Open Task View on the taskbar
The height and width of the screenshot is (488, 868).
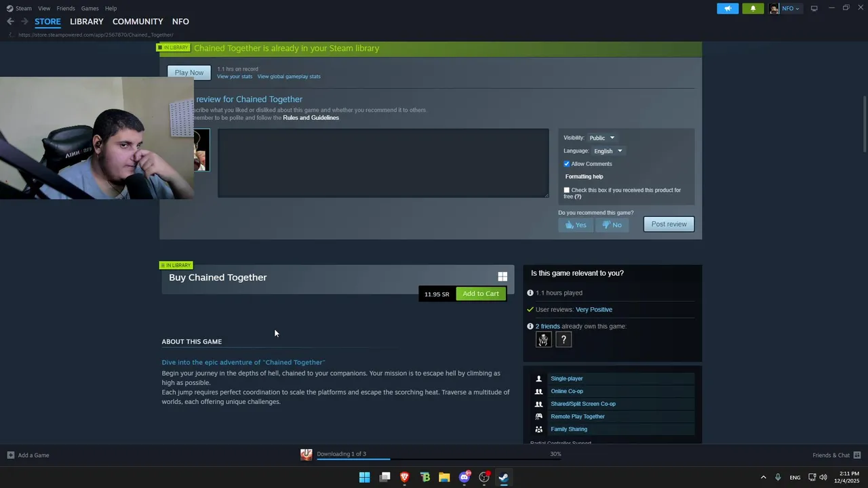385,477
